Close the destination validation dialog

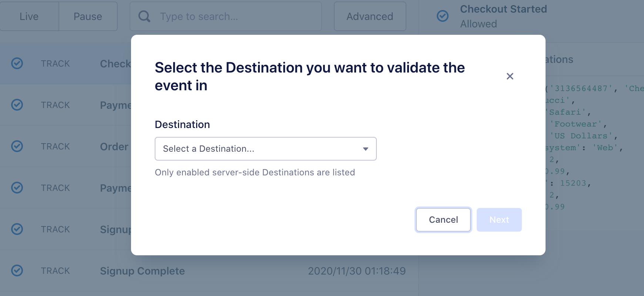pyautogui.click(x=510, y=76)
